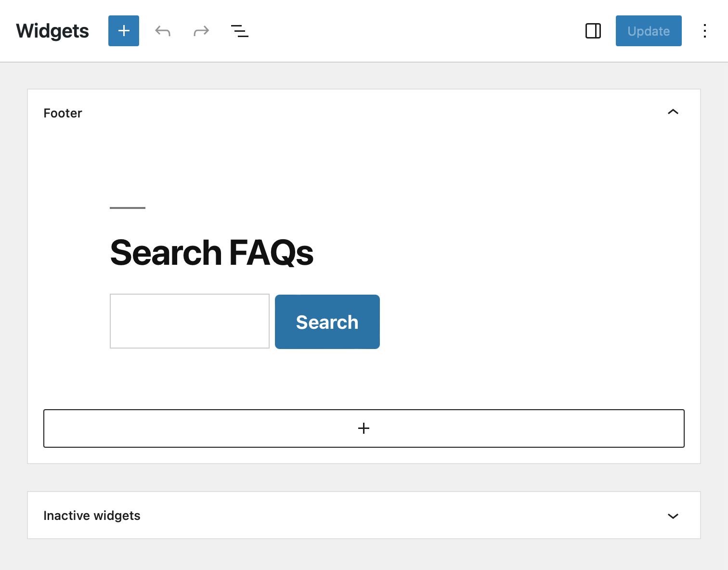Select the separator line block
This screenshot has height=570, width=728.
pos(128,208)
